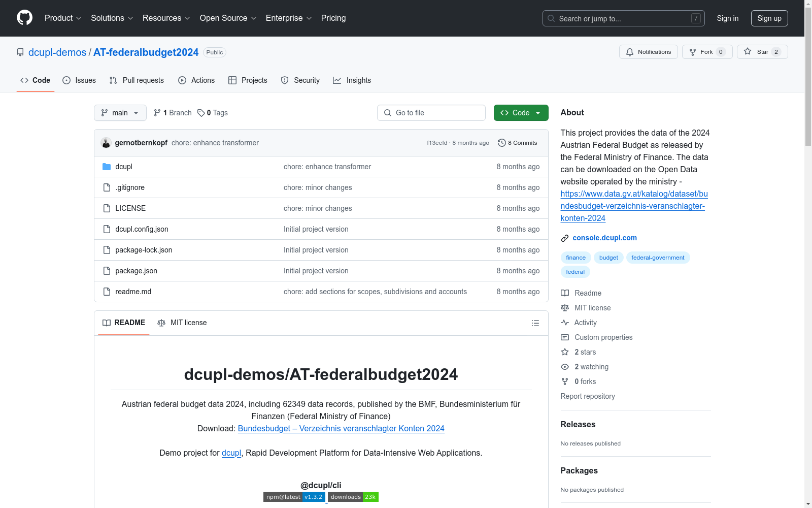
Task: Expand the Product menu
Action: pyautogui.click(x=63, y=18)
